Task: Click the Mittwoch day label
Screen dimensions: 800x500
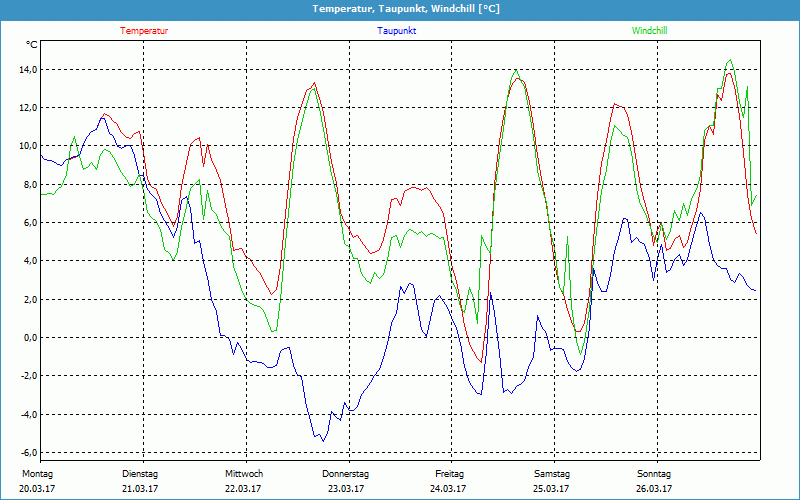Action: pyautogui.click(x=244, y=474)
